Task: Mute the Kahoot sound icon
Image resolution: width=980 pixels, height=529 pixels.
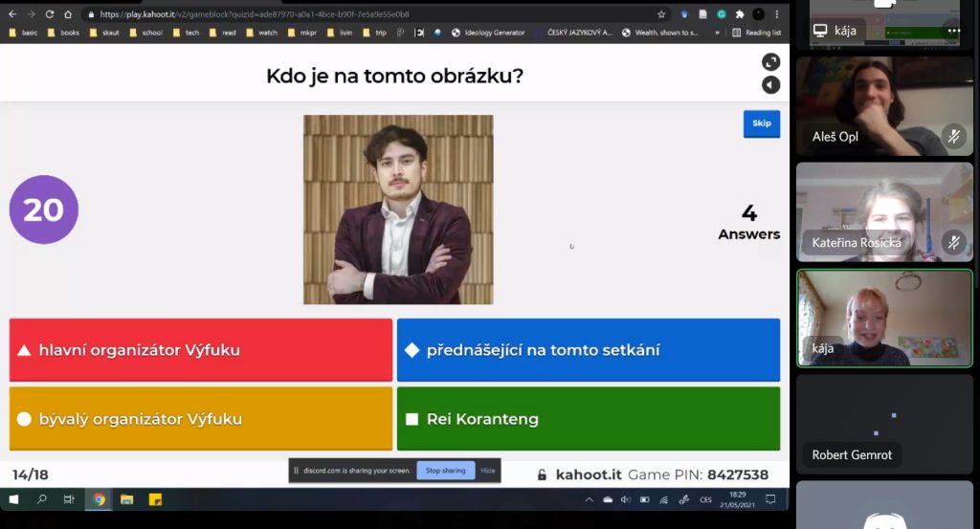Action: 770,85
